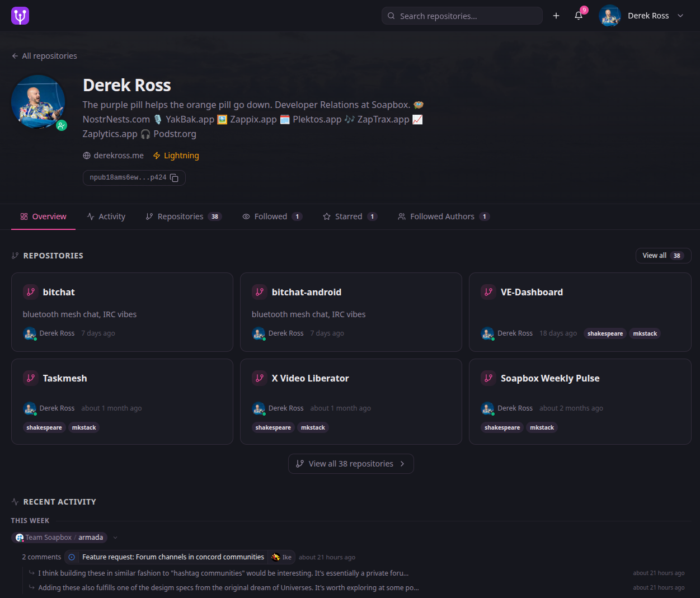The width and height of the screenshot is (700, 598).
Task: Open the Taskmesh repository title
Action: [65, 378]
